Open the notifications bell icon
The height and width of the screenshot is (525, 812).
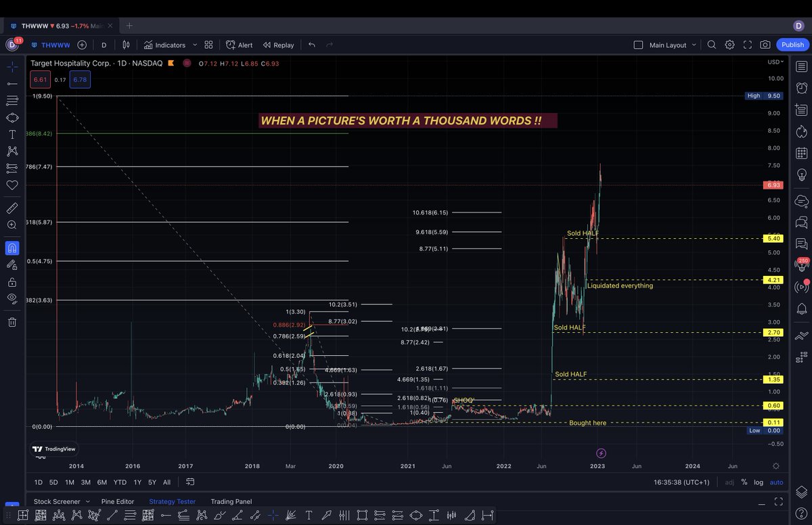[x=802, y=309]
